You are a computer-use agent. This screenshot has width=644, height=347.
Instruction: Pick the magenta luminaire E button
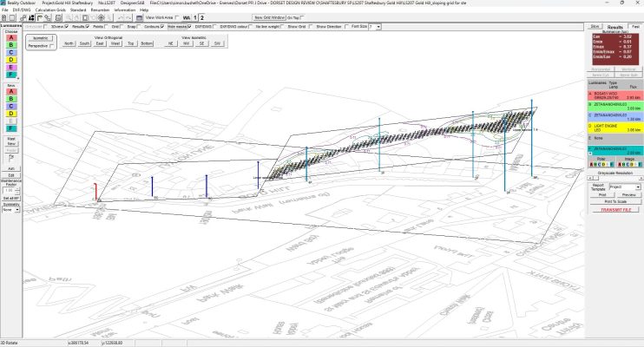11,67
